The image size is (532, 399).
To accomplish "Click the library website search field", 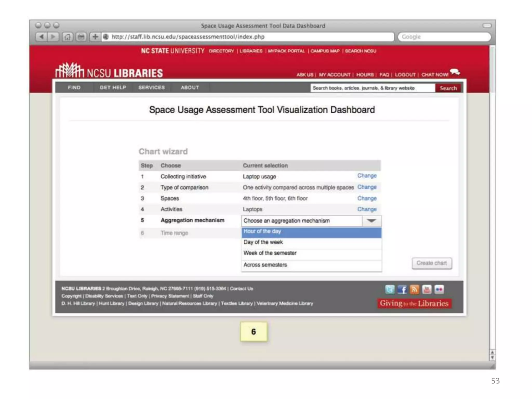I will tap(372, 88).
